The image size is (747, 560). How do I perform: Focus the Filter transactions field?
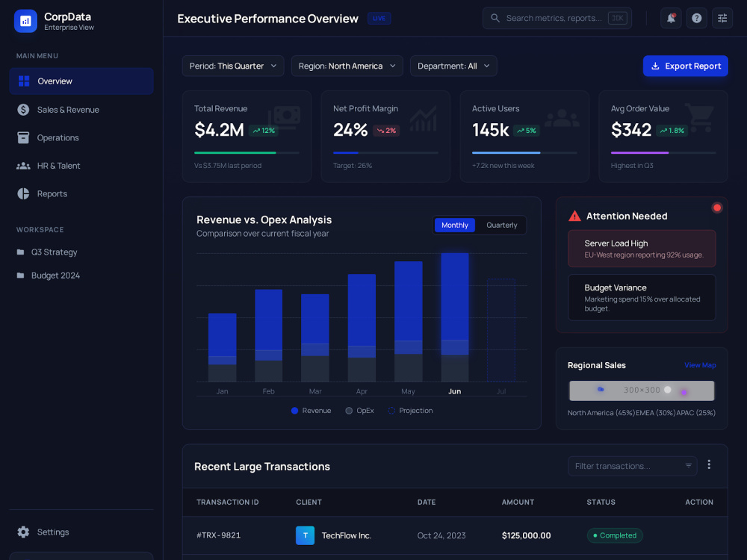tap(632, 466)
